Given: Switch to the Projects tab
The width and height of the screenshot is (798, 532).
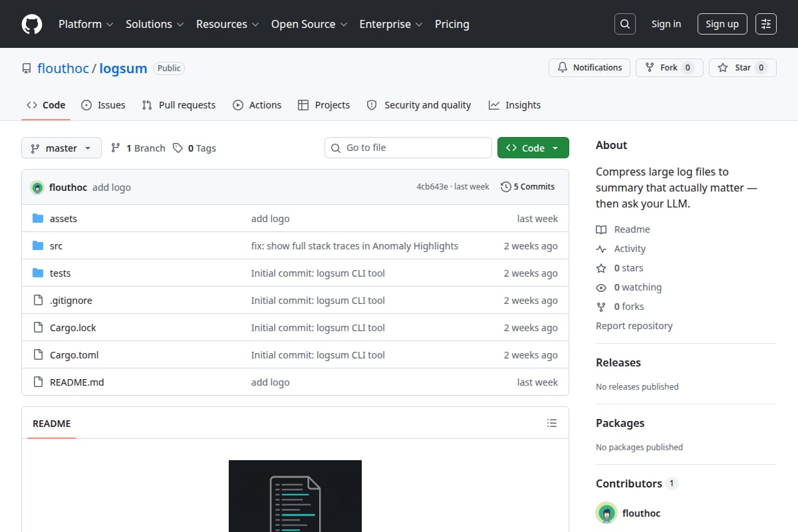Looking at the screenshot, I should coord(324,105).
